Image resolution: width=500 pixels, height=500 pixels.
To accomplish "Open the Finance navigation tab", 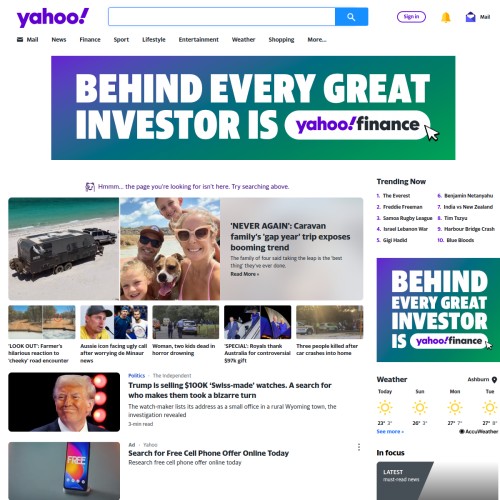I will [90, 40].
